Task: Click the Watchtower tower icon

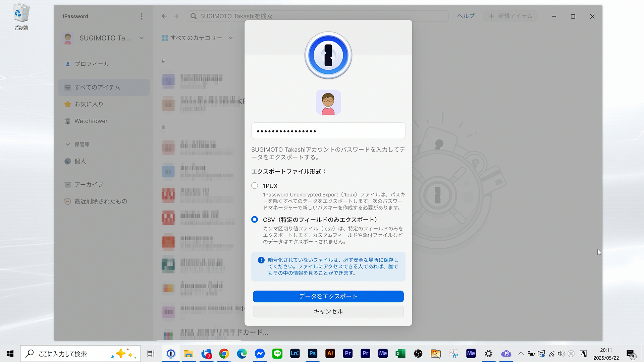Action: coord(67,121)
